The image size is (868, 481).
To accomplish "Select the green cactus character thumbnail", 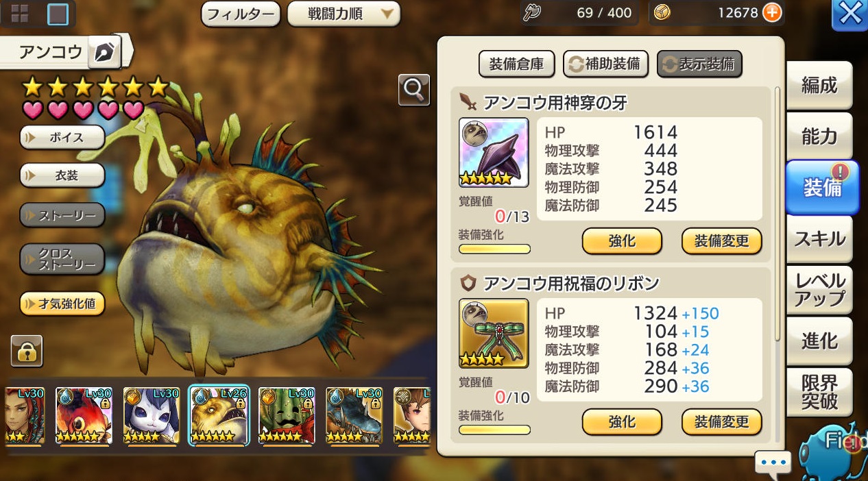I will click(x=286, y=416).
